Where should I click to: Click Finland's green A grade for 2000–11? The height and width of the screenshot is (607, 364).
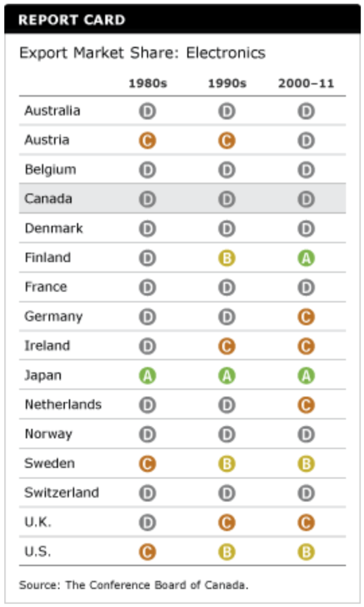tap(306, 258)
